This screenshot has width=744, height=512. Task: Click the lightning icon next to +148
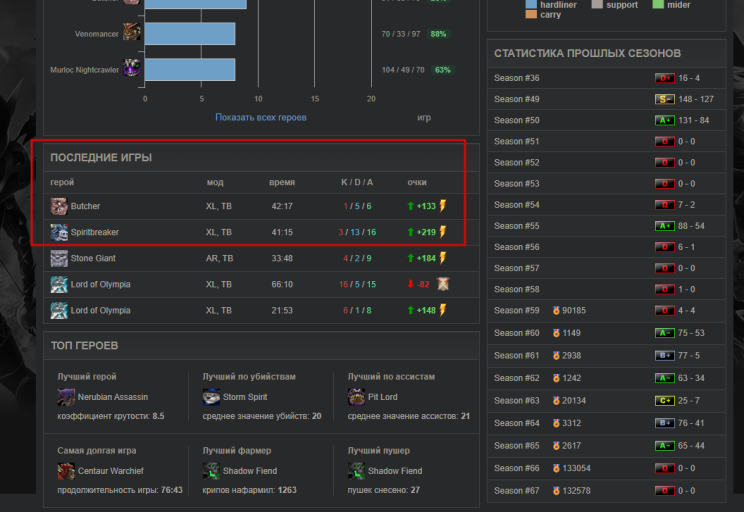click(x=443, y=310)
